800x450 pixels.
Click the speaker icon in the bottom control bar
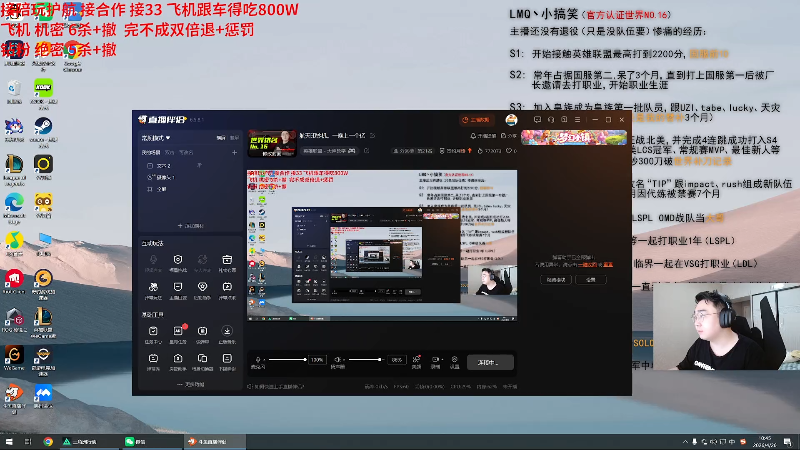(337, 360)
